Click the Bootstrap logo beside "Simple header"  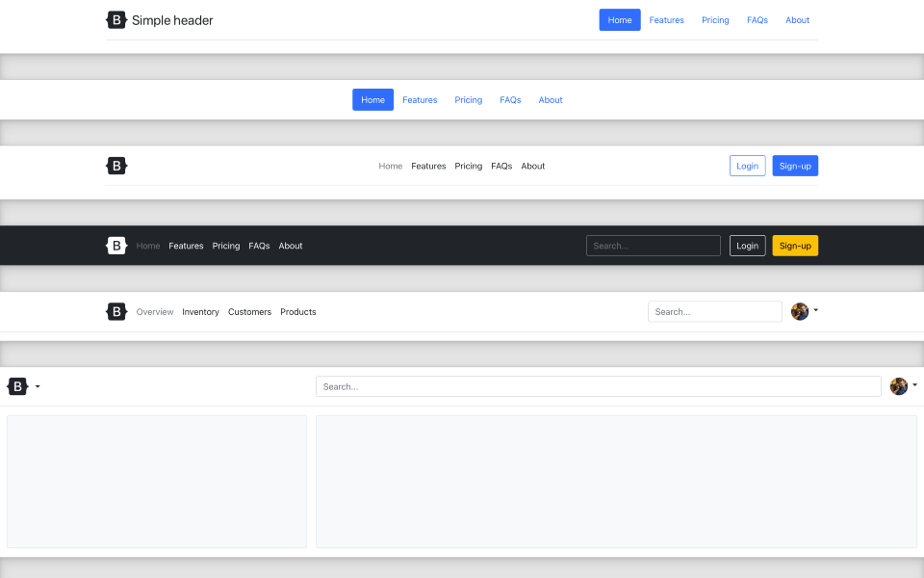[116, 19]
